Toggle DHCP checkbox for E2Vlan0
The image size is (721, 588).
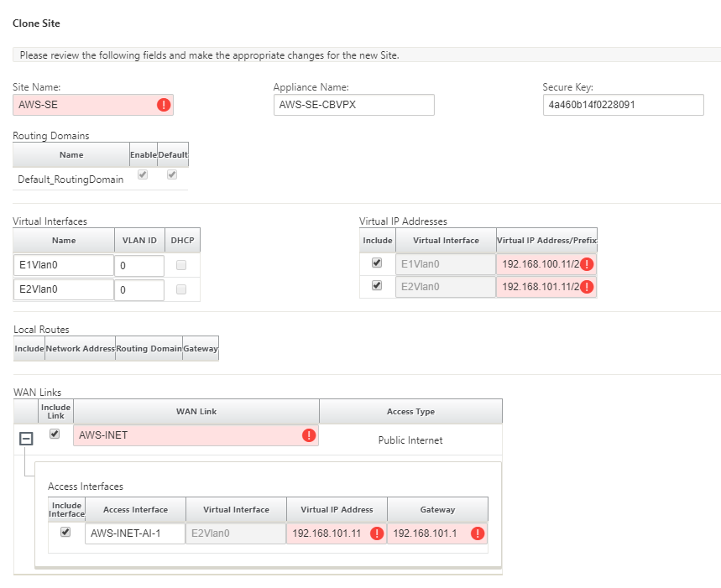pos(181,289)
